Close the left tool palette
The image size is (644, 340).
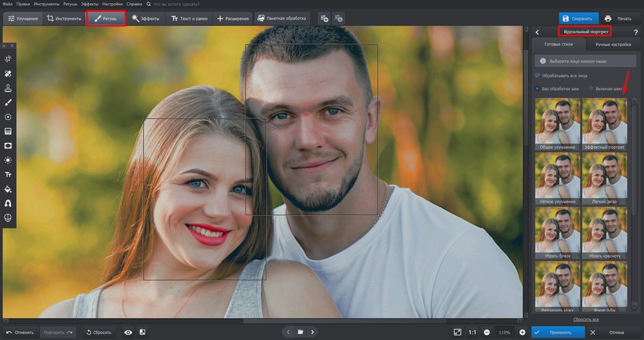click(4, 46)
